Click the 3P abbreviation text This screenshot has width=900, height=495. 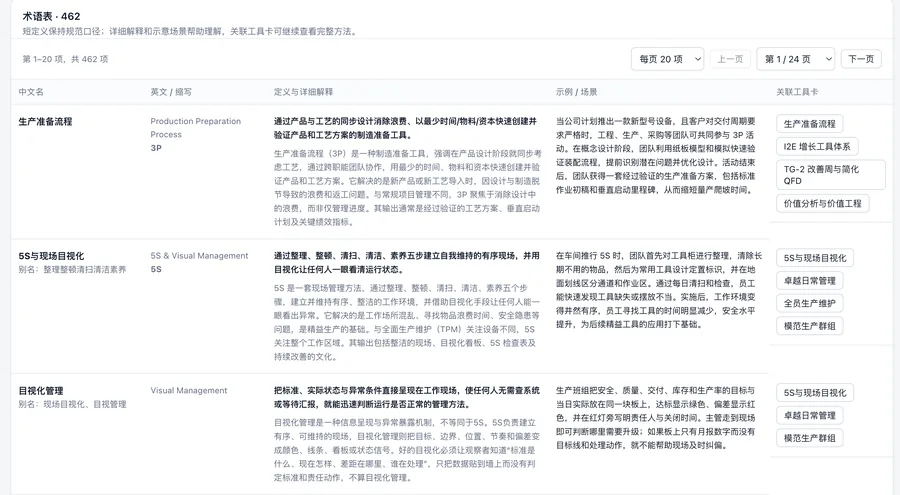click(156, 148)
